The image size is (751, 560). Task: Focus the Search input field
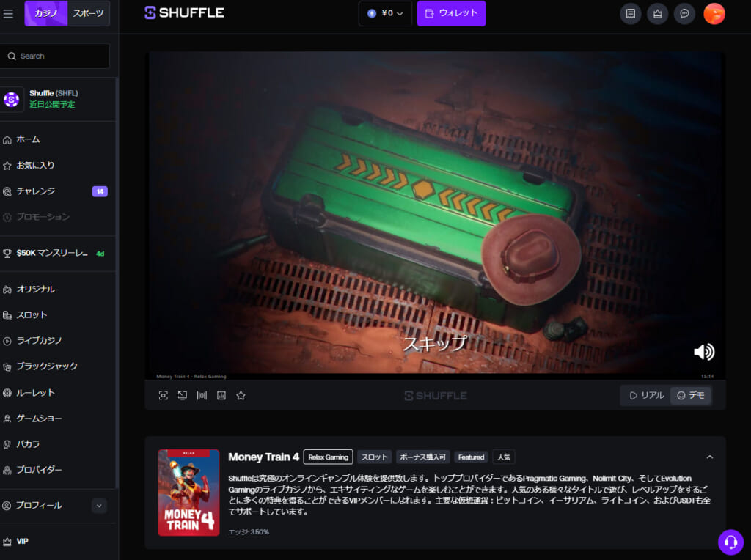point(55,56)
